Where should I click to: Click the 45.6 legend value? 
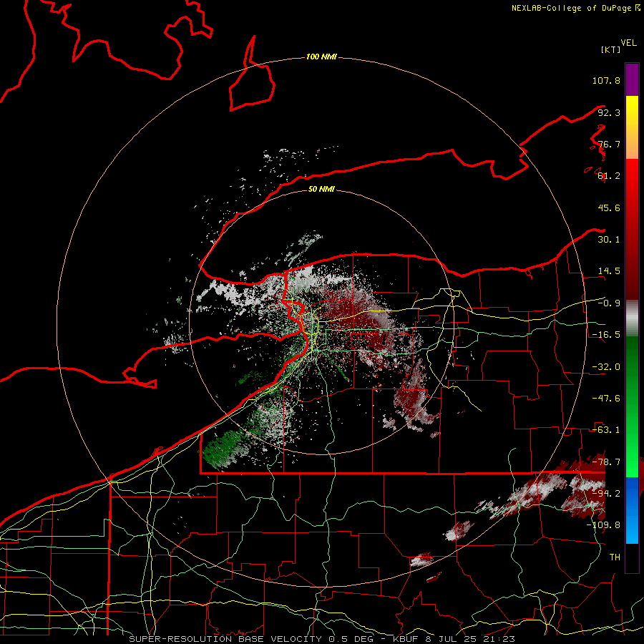click(609, 208)
